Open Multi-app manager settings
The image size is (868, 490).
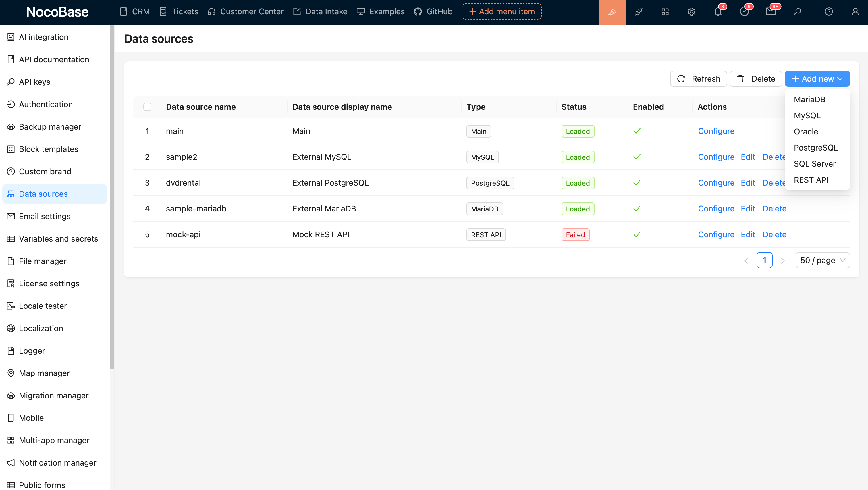tap(55, 441)
